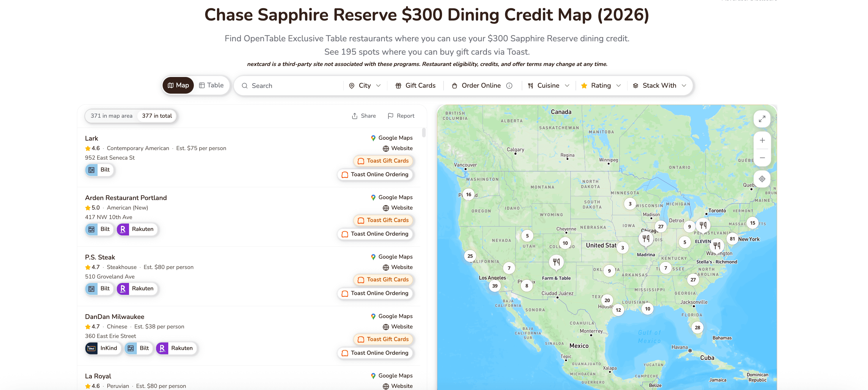
Task: Click Toast Gift Cards button for Lark
Action: point(383,161)
